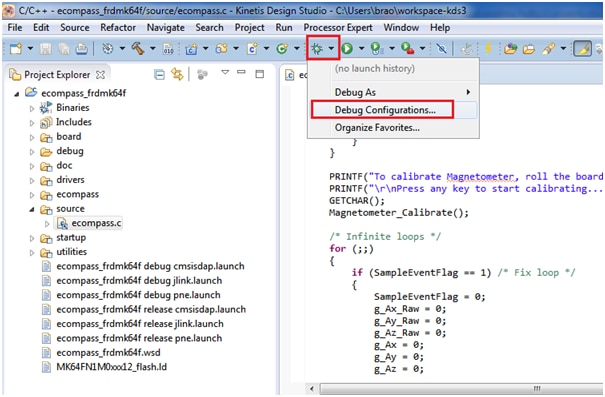Select the drivers folder
The height and width of the screenshot is (397, 605).
pos(70,180)
